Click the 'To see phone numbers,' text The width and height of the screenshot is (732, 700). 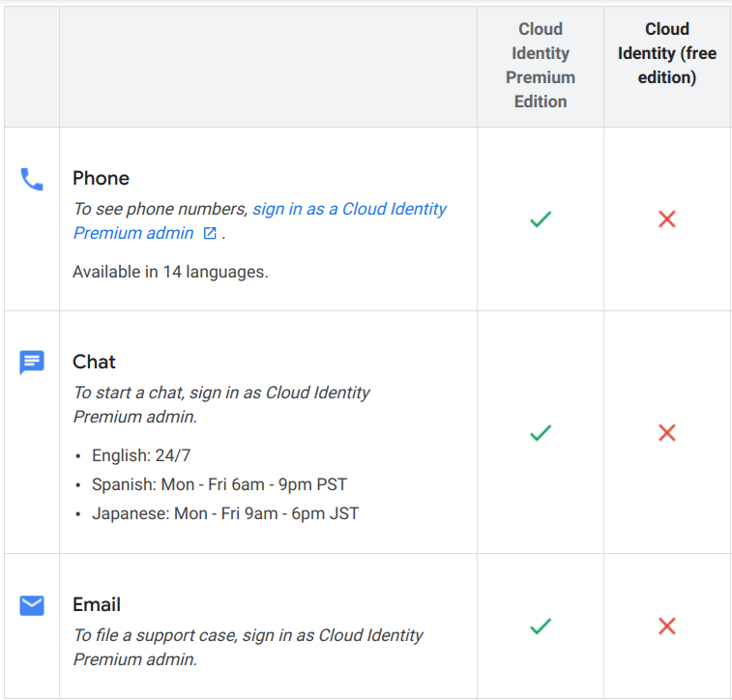pos(161,209)
